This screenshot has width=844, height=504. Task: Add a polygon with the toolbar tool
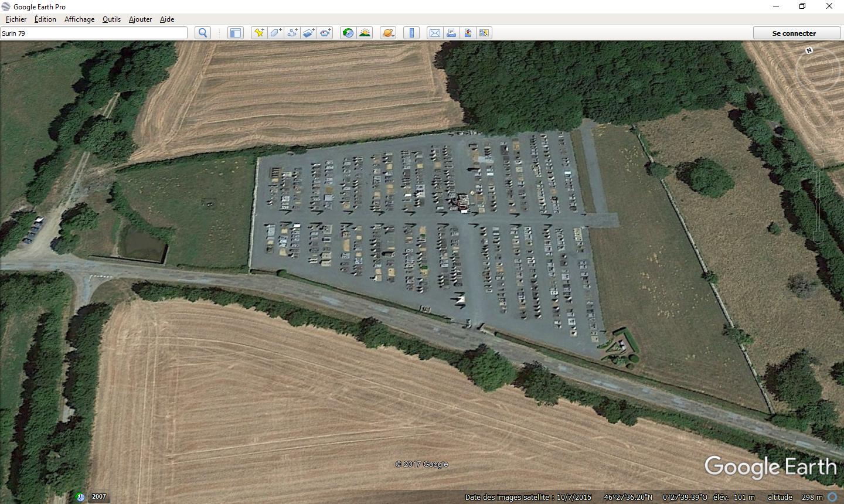point(275,33)
